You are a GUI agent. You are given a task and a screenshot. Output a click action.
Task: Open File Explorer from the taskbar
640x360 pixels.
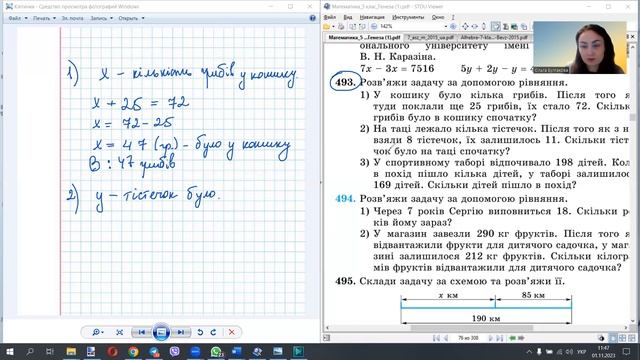pyautogui.click(x=71, y=351)
